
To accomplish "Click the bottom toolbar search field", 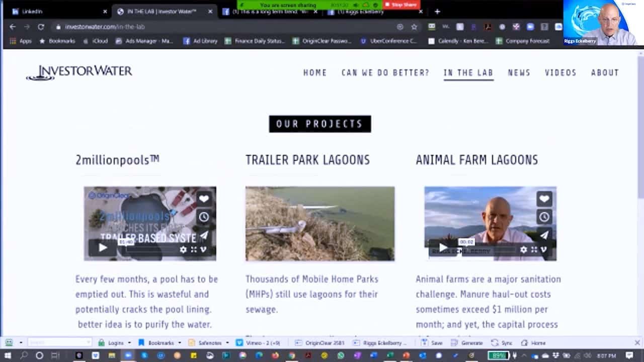I will click(59, 343).
